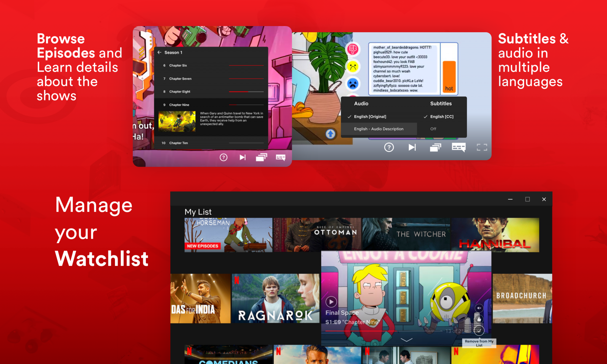Image resolution: width=607 pixels, height=364 pixels.
Task: Give thumbs up to Final Space
Action: click(x=479, y=319)
